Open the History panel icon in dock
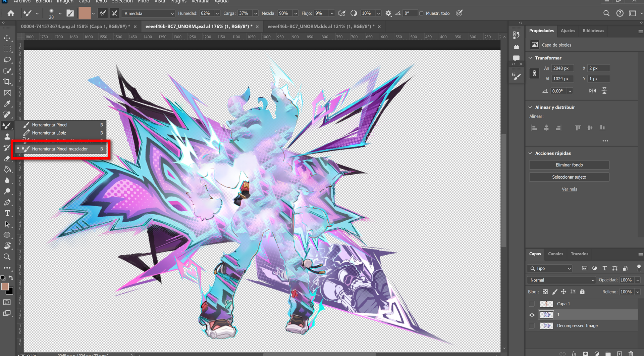 point(517,35)
